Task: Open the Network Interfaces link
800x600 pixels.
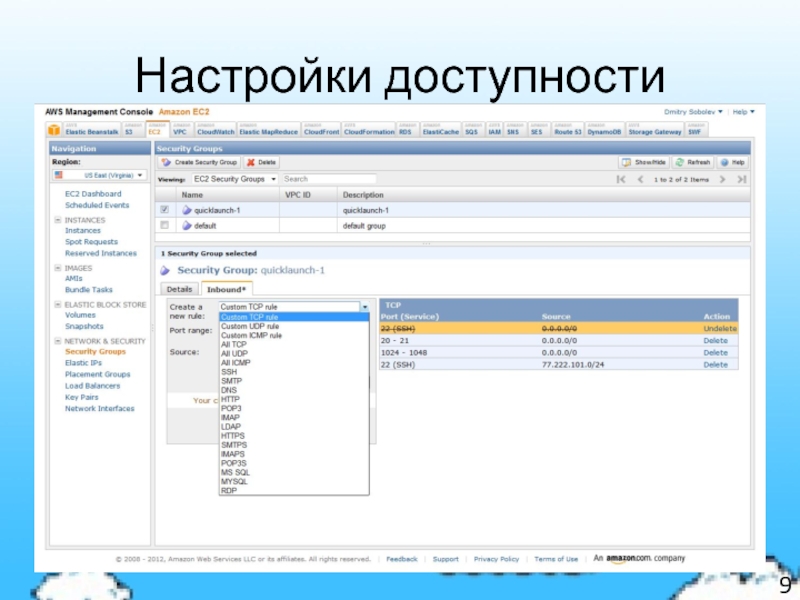Action: pyautogui.click(x=99, y=408)
